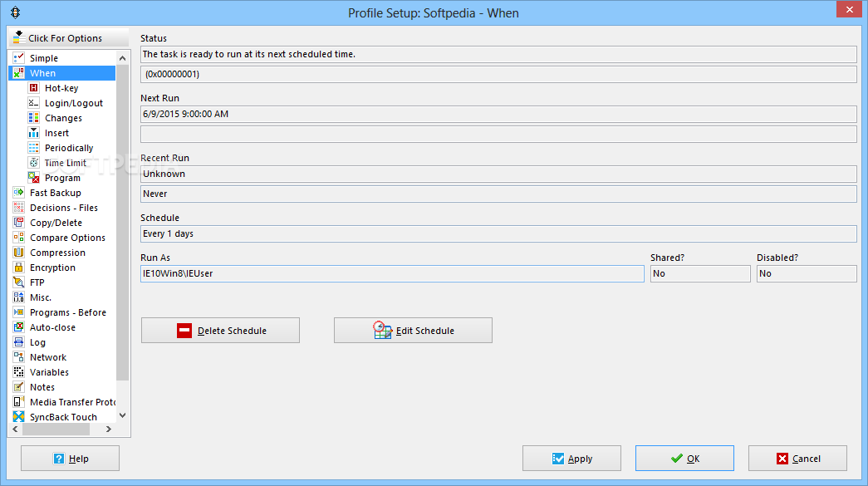
Task: Click the Log icon in the tree
Action: (19, 342)
